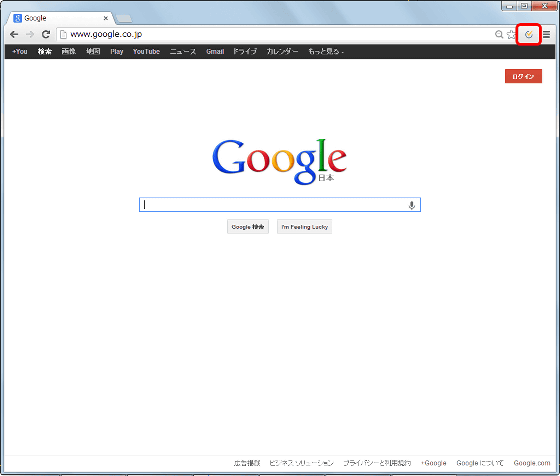Go back with the browser back arrow

pos(14,34)
